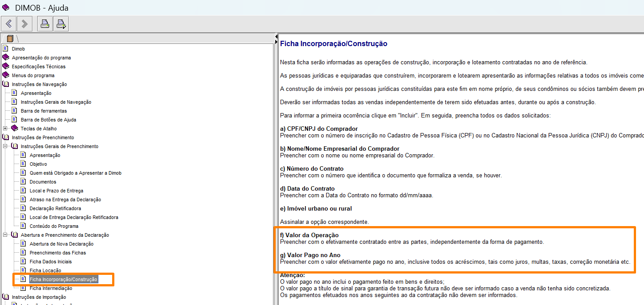This screenshot has width=644, height=305.
Task: Click the page icon beside Barra de ferramentas
Action: click(x=14, y=111)
